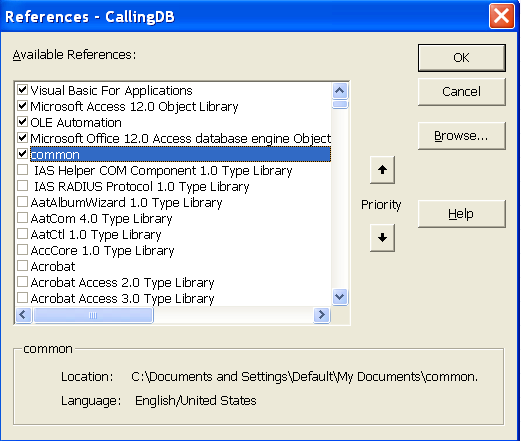Check Acrobat Access 3.0 Type Library checkbox
The width and height of the screenshot is (521, 441).
22,298
